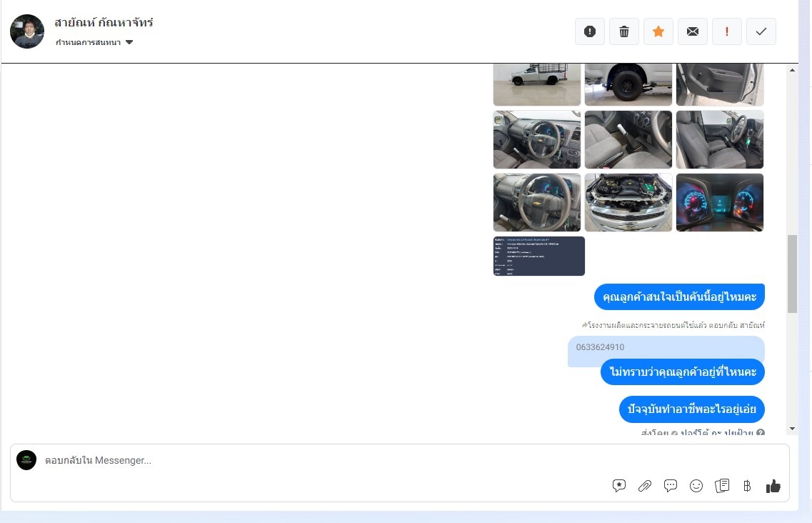Open the front seats interior photo
Viewport: 812px width, 523px height.
click(x=720, y=139)
